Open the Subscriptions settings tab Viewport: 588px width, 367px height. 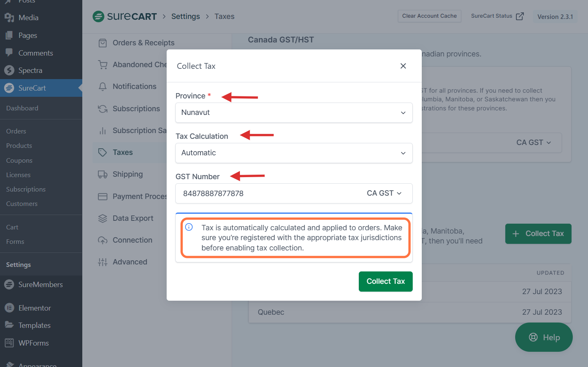pos(136,109)
